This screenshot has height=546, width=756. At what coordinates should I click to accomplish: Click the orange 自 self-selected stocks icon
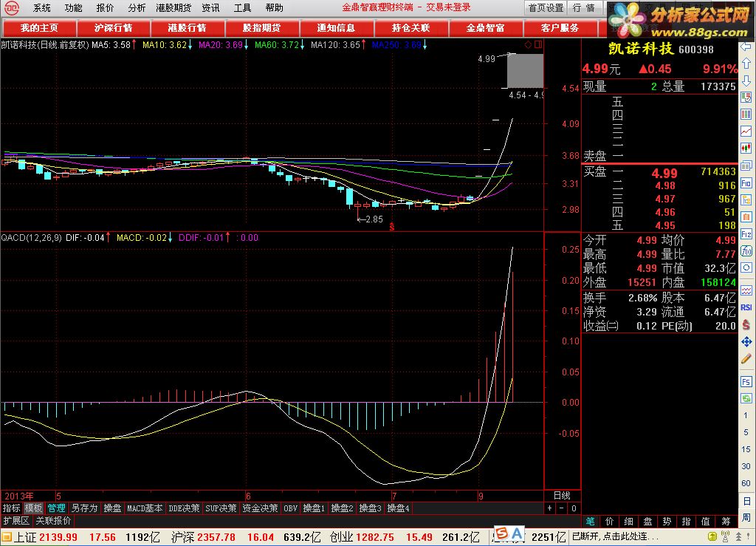[x=746, y=217]
